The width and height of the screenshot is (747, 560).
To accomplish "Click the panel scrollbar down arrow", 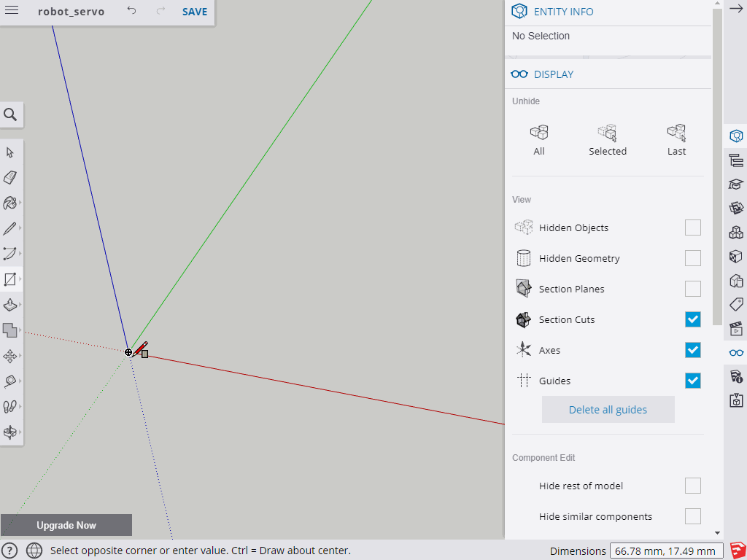I will click(x=717, y=533).
